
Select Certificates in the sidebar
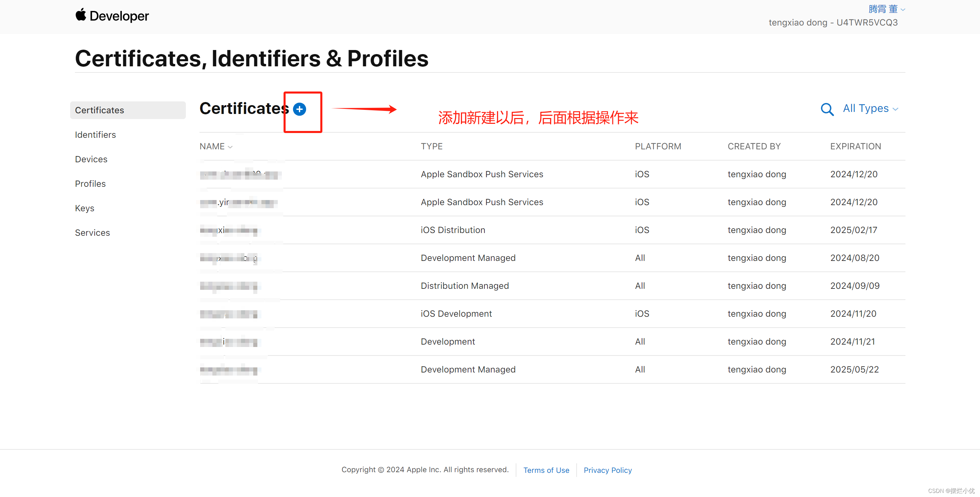coord(99,110)
